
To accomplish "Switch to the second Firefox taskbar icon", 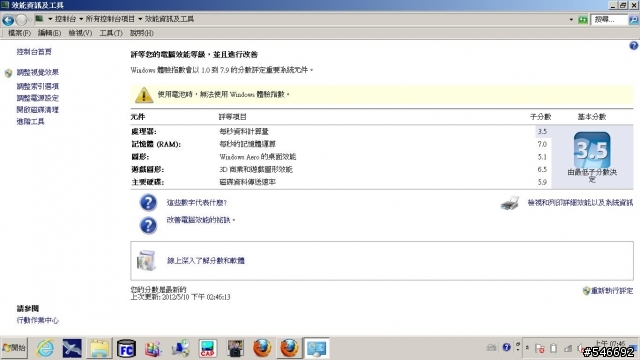I will point(289,349).
